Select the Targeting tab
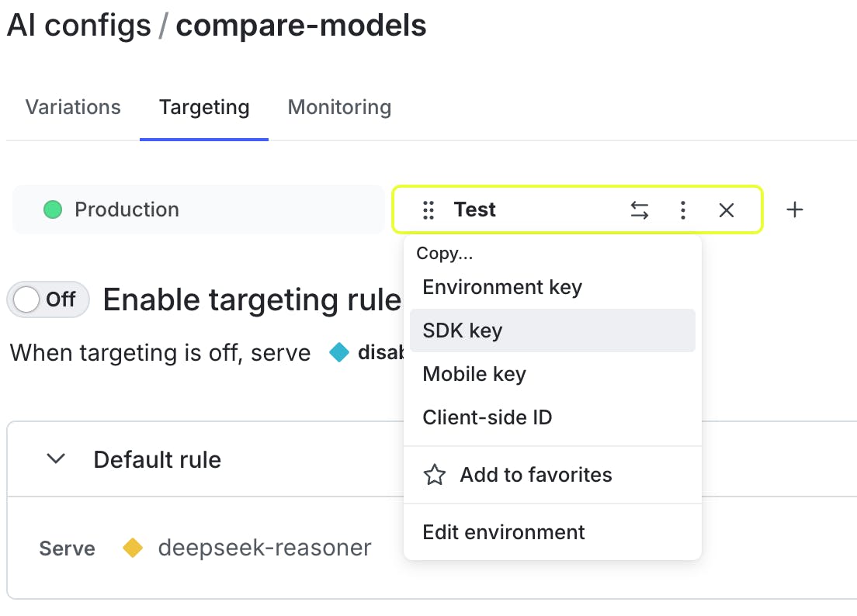 [204, 107]
